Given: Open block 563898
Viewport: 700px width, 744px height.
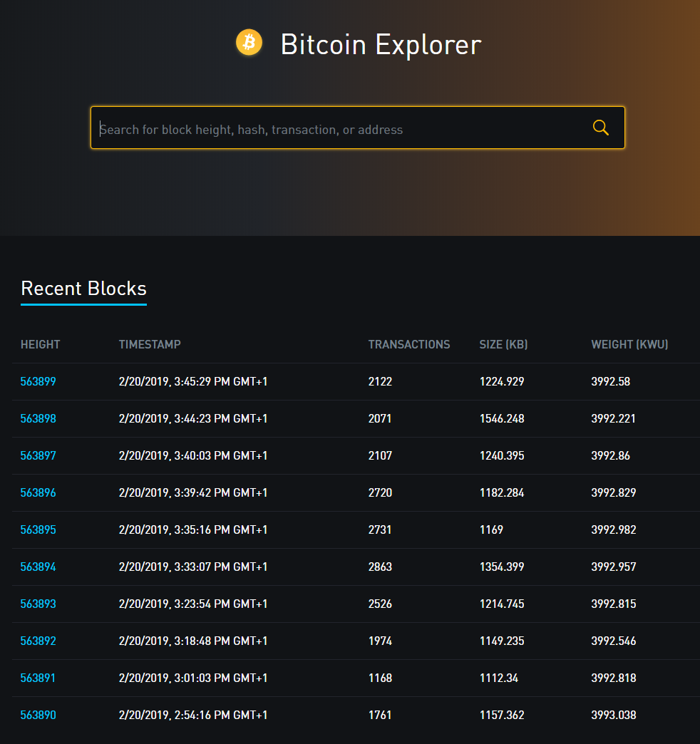Looking at the screenshot, I should (38, 418).
